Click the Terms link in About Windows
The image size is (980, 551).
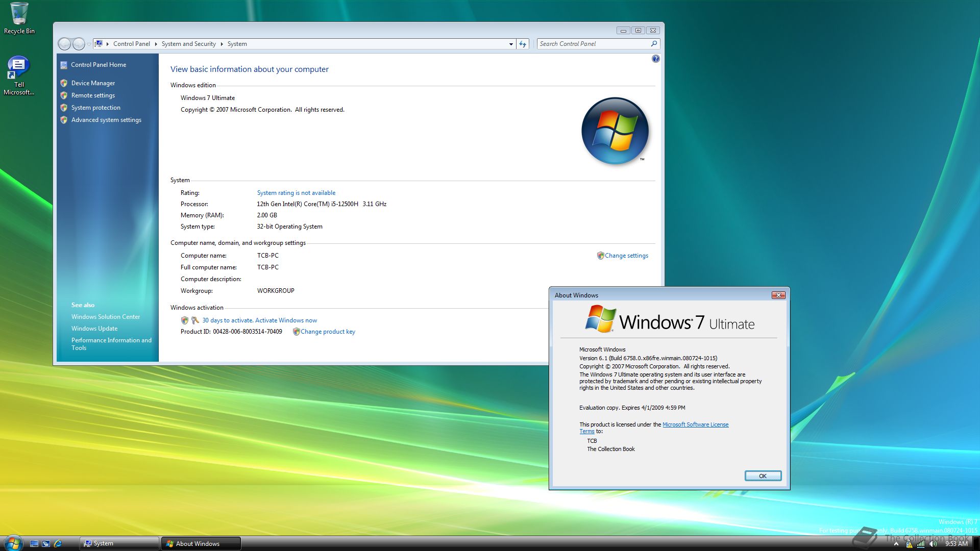(586, 431)
